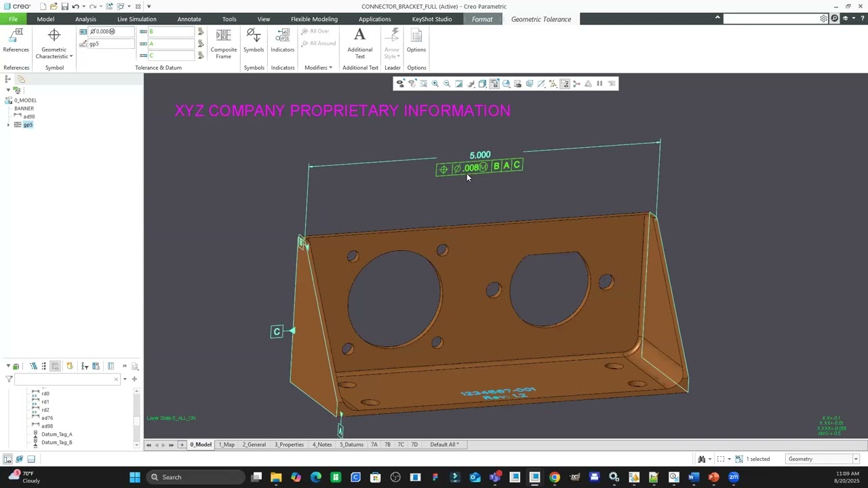Screen dimensions: 868x488
Task: Expand the quick access toolbar customize arrow
Action: pyautogui.click(x=149, y=6)
